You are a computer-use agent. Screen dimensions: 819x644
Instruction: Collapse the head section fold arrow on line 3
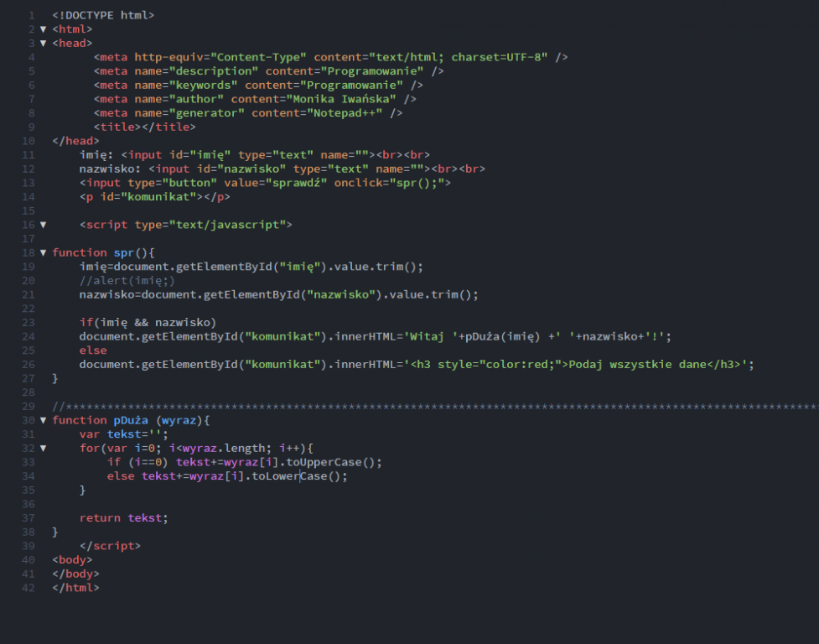click(x=44, y=44)
